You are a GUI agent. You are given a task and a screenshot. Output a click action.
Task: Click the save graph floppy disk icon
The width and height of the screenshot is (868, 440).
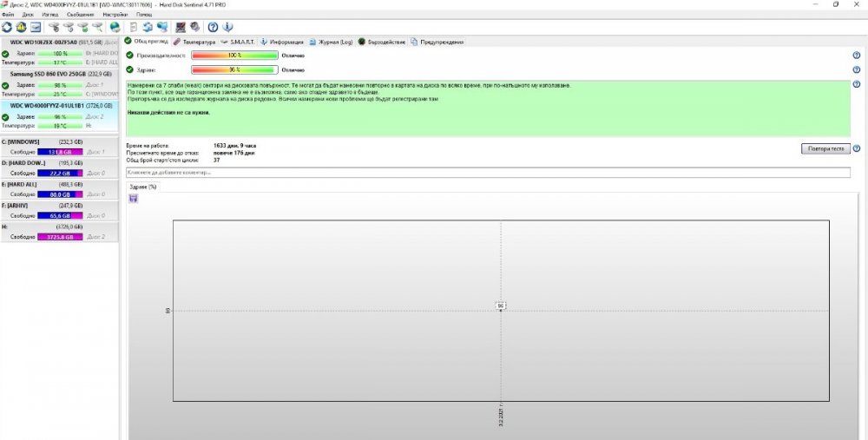[x=133, y=199]
